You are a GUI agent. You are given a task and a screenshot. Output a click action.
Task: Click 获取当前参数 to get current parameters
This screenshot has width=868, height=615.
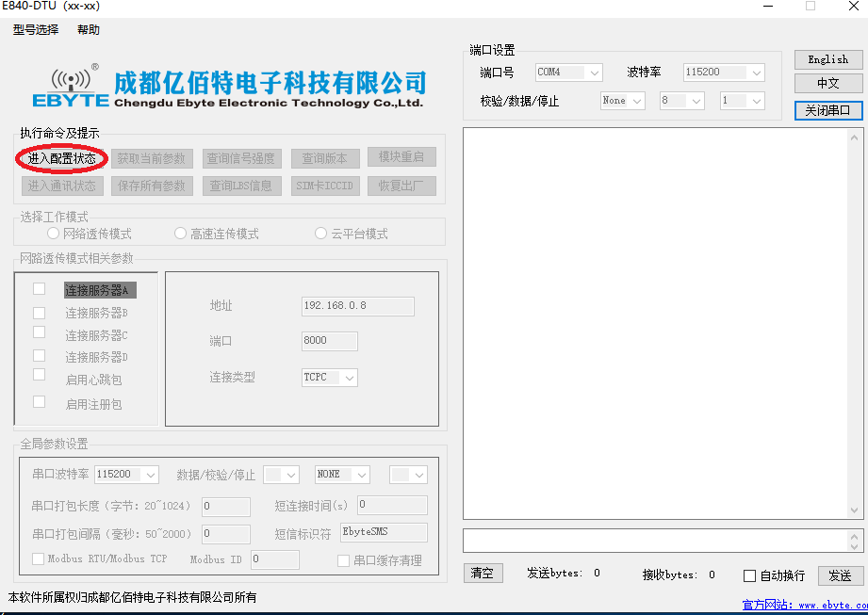(151, 157)
